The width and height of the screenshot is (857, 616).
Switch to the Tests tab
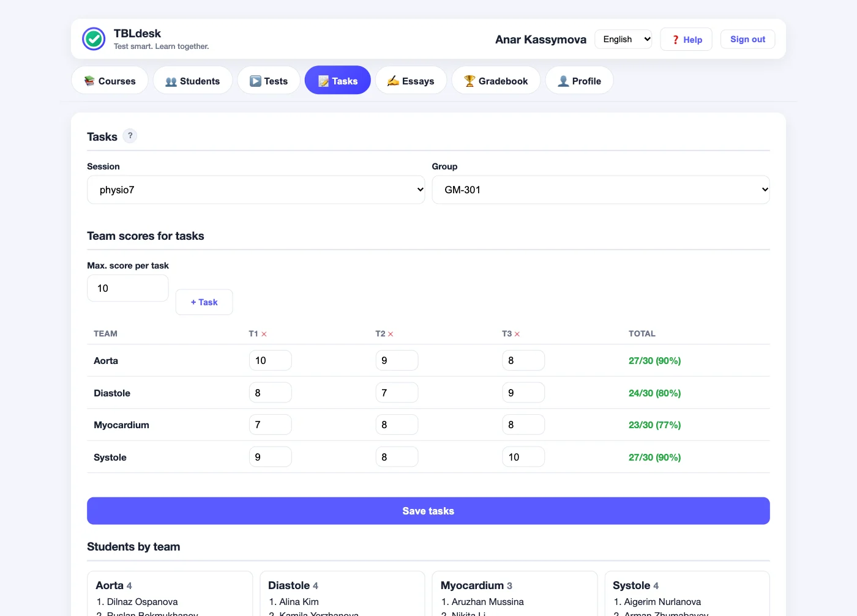tap(269, 81)
